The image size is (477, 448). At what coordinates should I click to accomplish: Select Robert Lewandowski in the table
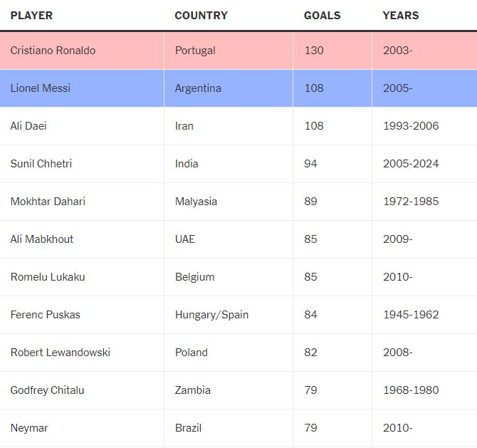click(x=61, y=353)
